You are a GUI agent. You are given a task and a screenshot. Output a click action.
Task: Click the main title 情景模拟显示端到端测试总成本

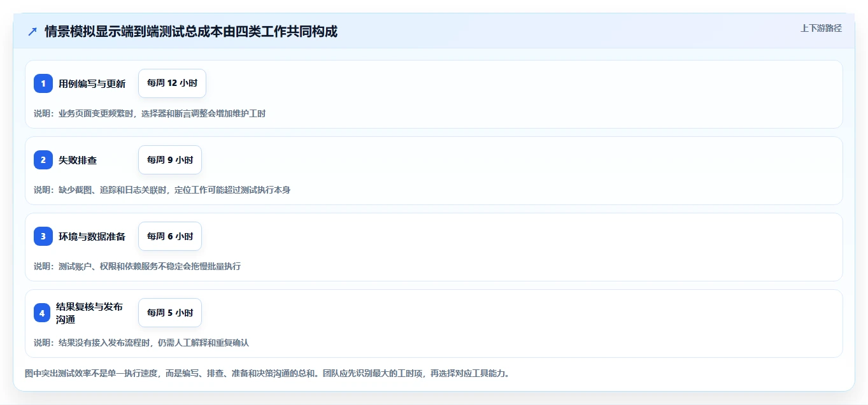click(191, 32)
